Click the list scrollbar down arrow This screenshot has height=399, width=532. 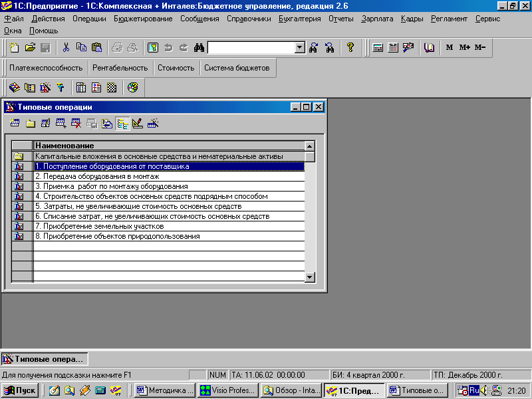[310, 277]
